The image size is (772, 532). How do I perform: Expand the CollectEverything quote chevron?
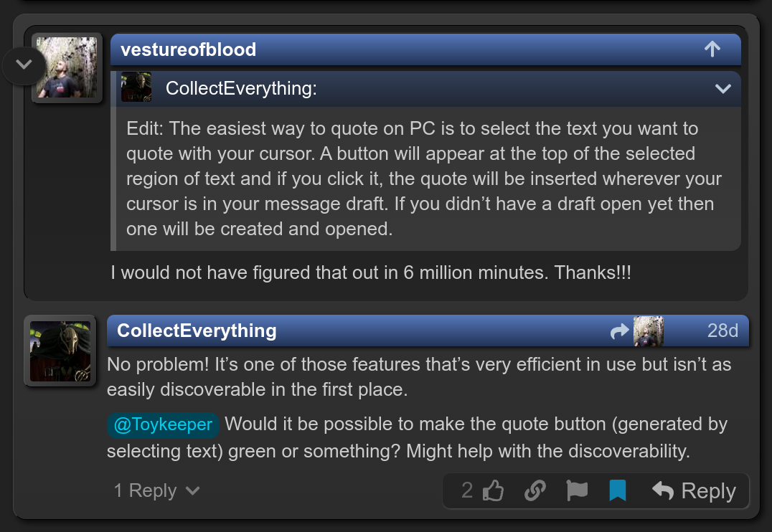point(722,89)
